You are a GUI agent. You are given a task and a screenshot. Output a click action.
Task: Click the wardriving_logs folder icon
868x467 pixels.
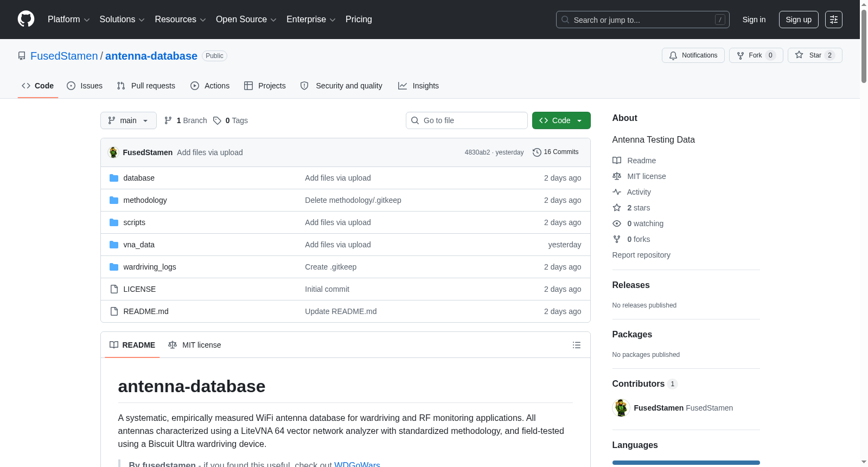[x=114, y=267]
